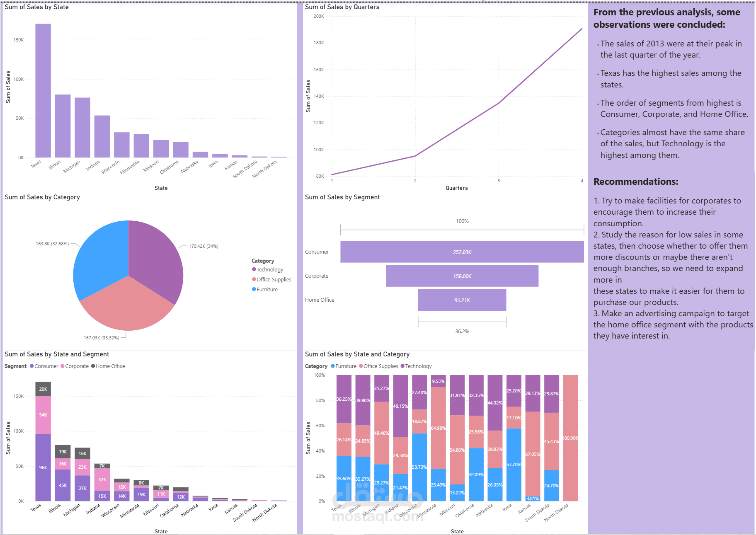The height and width of the screenshot is (535, 756).
Task: Click the Technology legend dot above State and Category chart
Action: tap(403, 366)
